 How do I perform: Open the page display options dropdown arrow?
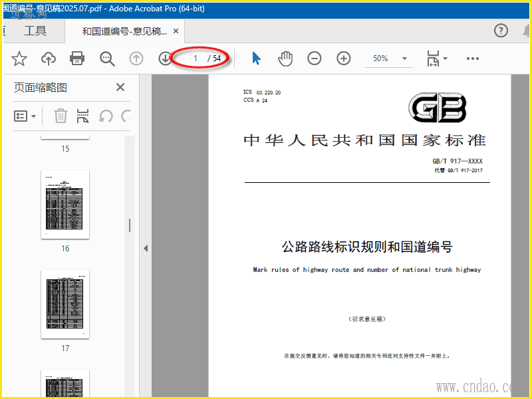(445, 59)
